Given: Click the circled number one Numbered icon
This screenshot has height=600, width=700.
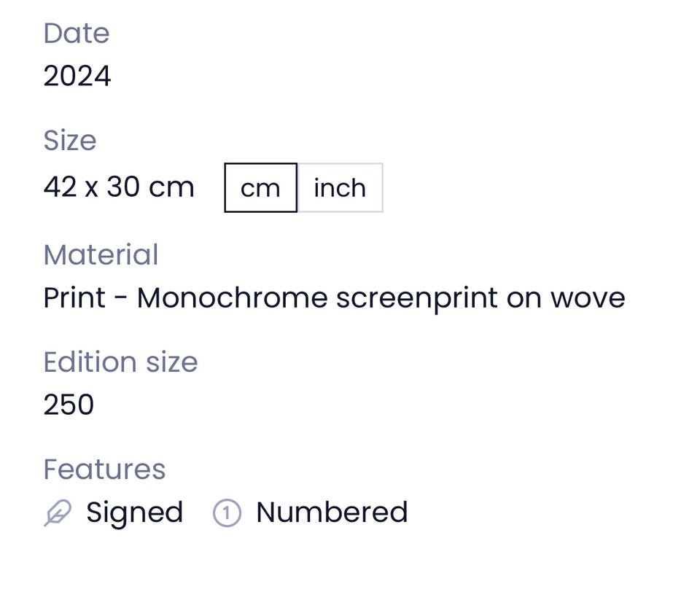Looking at the screenshot, I should [227, 513].
